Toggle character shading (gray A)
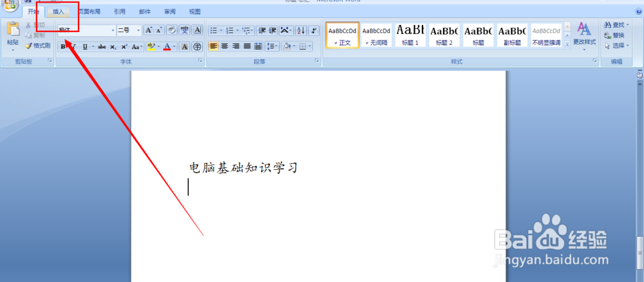The height and width of the screenshot is (282, 644). 185,47
